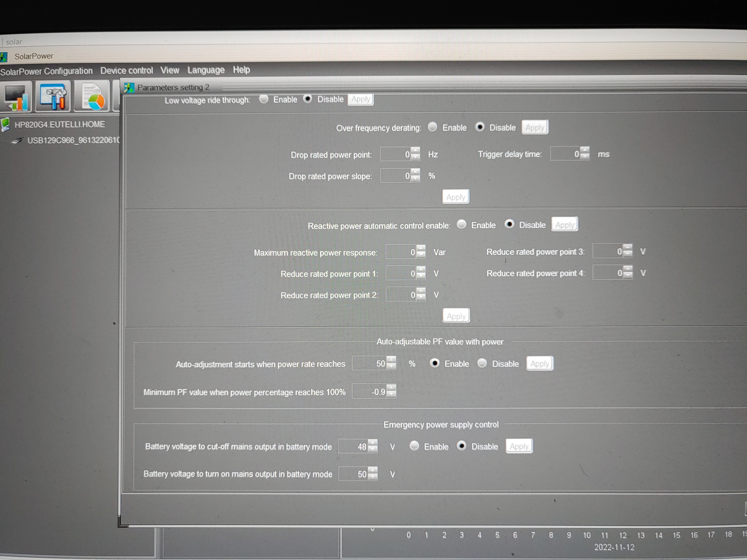Open the pie-chart report toolbar icon

click(x=92, y=97)
